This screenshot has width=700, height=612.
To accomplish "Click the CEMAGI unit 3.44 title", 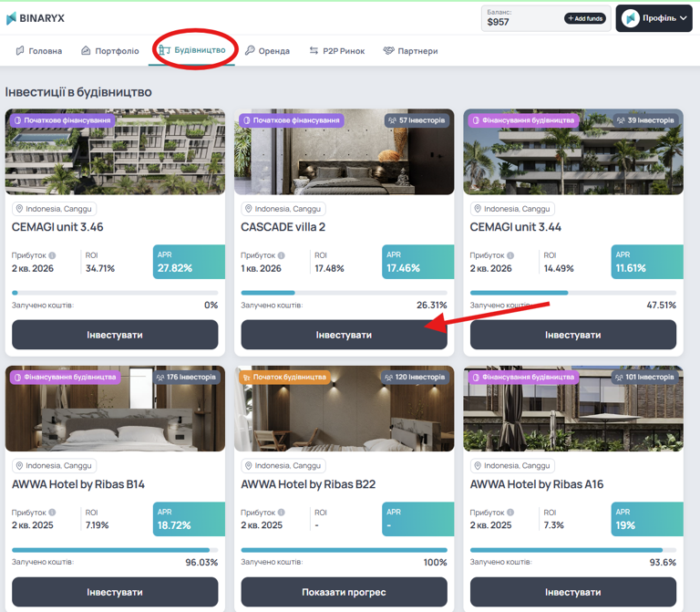I will (x=516, y=227).
